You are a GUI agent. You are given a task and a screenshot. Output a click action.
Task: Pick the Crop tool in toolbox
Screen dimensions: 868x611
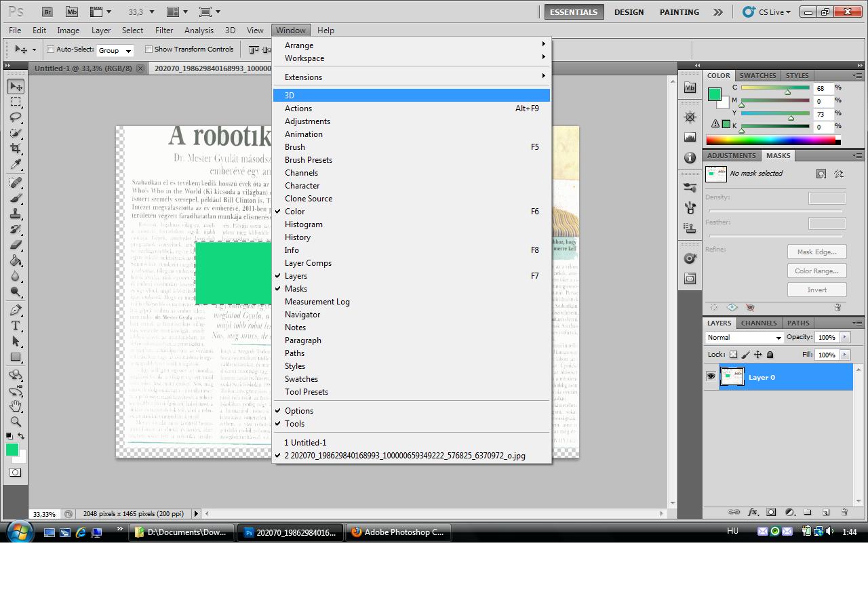pyautogui.click(x=16, y=149)
